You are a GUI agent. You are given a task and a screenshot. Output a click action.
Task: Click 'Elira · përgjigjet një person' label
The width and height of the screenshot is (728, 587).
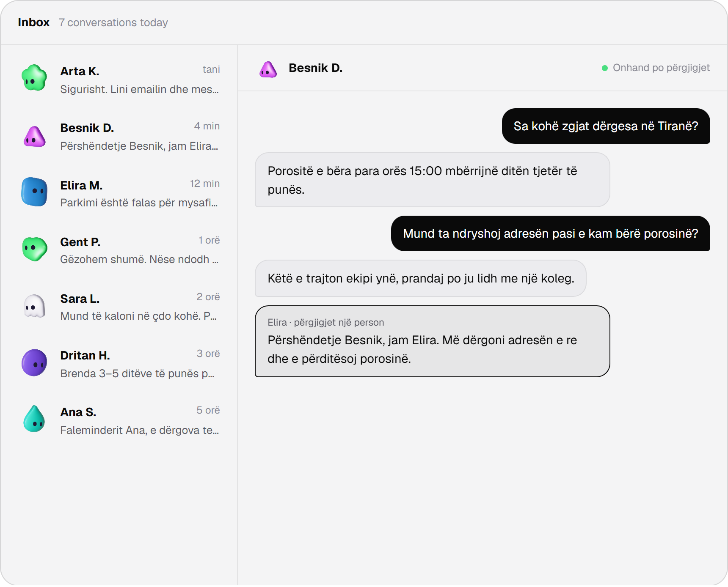(x=326, y=322)
